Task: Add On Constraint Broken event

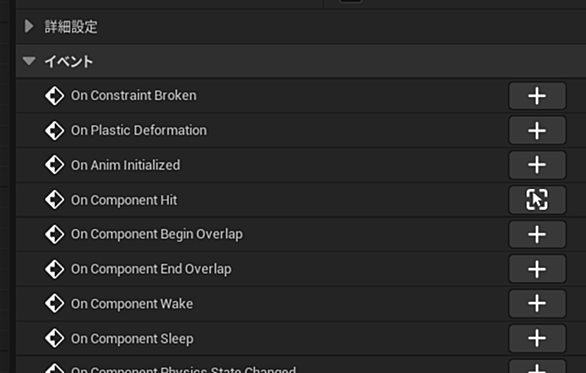Action: pyautogui.click(x=537, y=96)
